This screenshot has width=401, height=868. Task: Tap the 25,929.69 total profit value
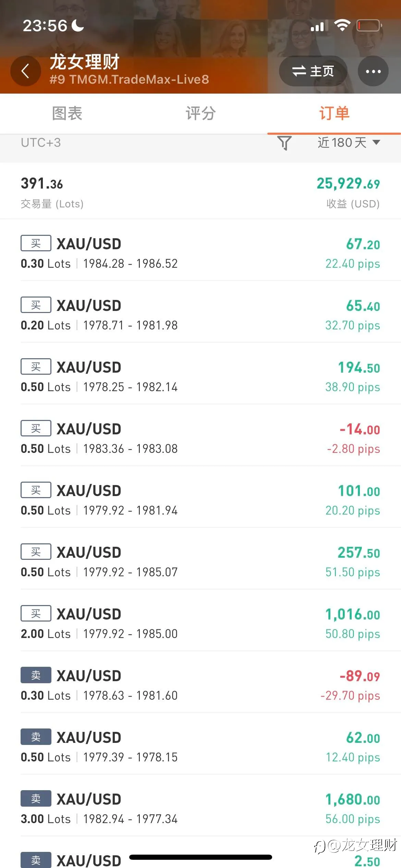coord(348,184)
